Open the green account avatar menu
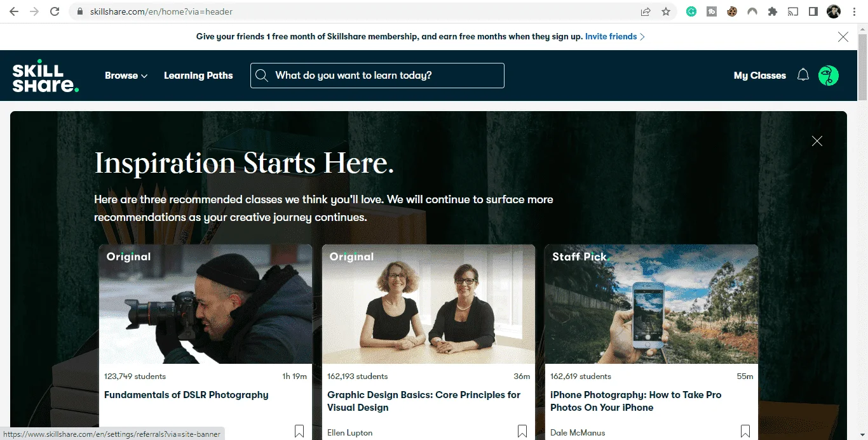The height and width of the screenshot is (440, 868). 829,76
